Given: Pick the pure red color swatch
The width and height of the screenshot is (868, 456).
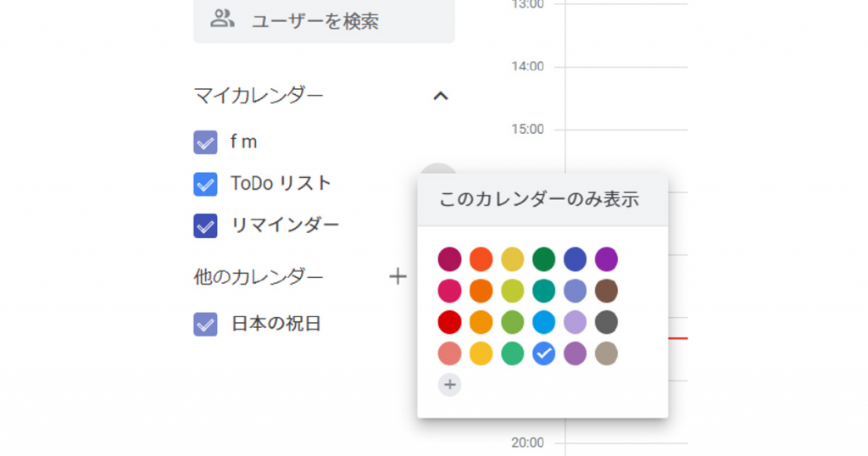Looking at the screenshot, I should pos(449,322).
